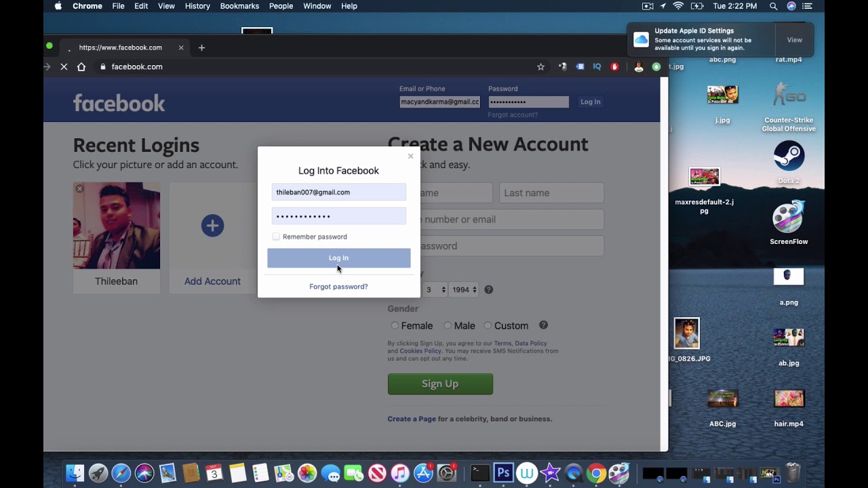Open the birth year dropdown showing 1994
The width and height of the screenshot is (868, 488).
[x=465, y=289]
